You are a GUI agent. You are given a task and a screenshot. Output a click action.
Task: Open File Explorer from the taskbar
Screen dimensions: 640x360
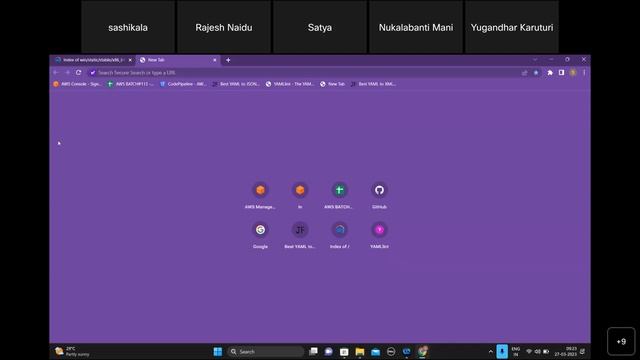pos(360,351)
